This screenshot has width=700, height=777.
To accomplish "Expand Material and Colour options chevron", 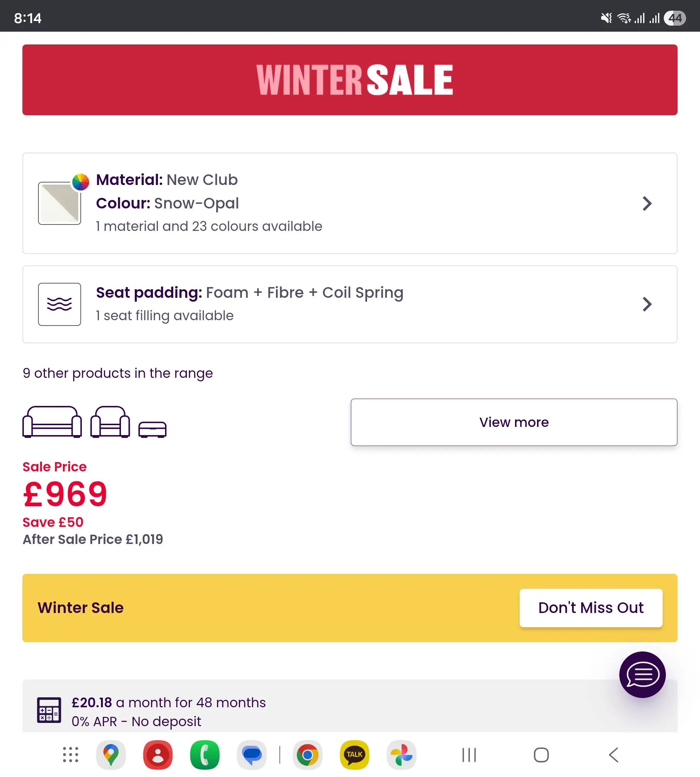I will point(647,203).
